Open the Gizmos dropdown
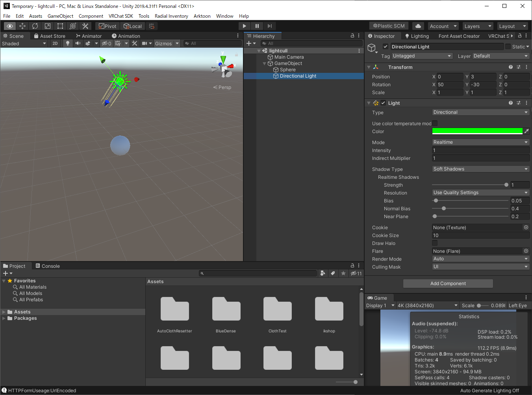Image resolution: width=532 pixels, height=395 pixels. (x=167, y=43)
